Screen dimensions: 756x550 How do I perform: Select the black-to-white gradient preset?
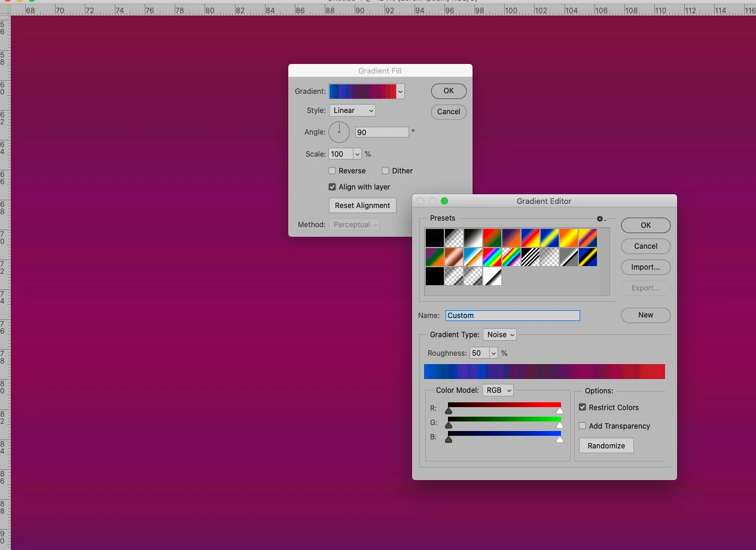(x=473, y=238)
